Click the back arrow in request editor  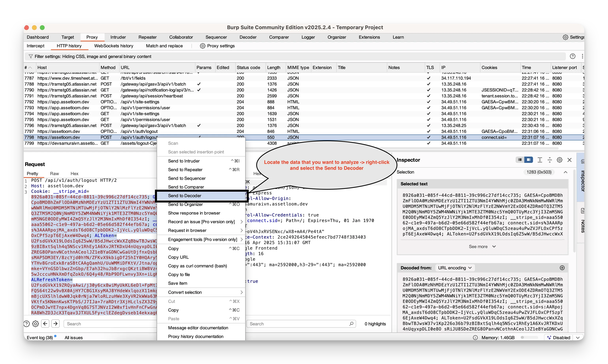pos(45,324)
